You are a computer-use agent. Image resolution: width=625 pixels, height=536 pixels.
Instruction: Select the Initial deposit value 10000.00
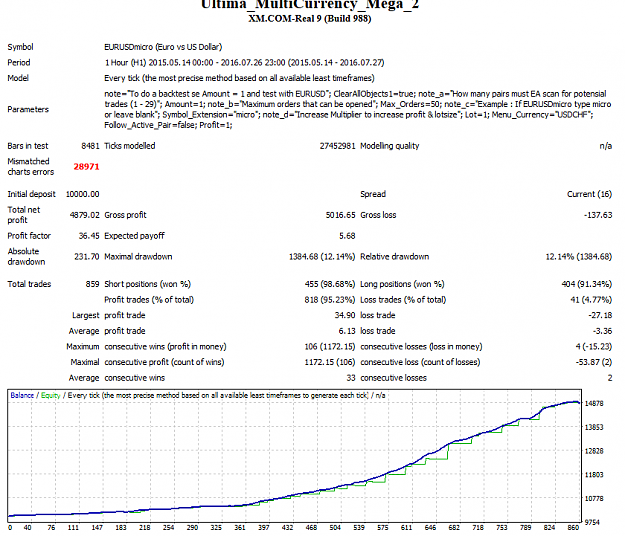click(x=83, y=194)
